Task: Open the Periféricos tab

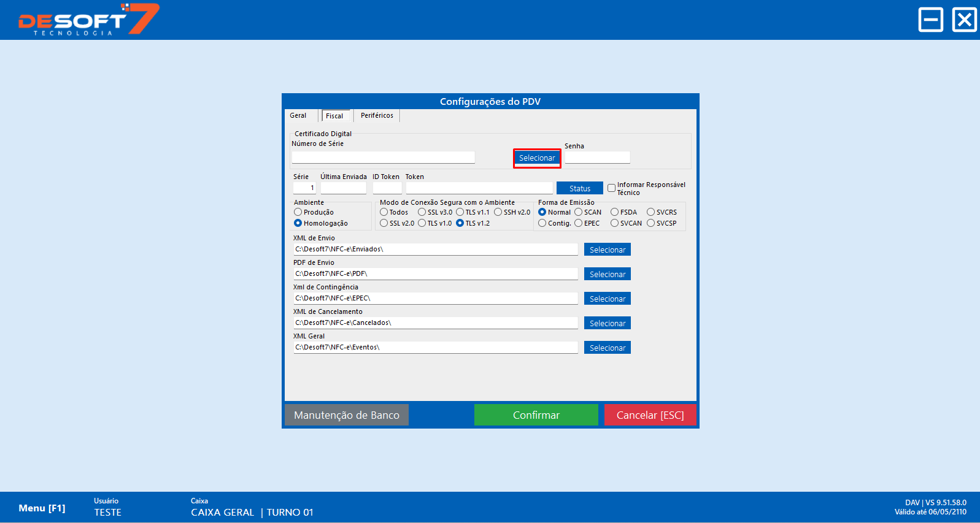Action: (377, 115)
